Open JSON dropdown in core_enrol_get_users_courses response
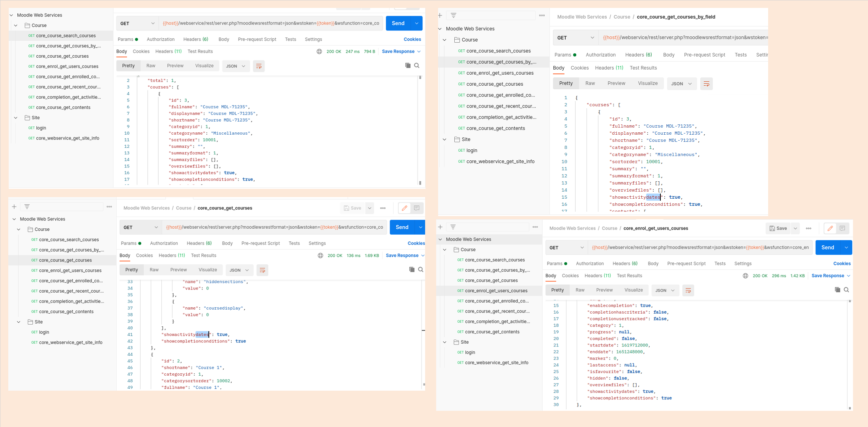 (x=665, y=290)
